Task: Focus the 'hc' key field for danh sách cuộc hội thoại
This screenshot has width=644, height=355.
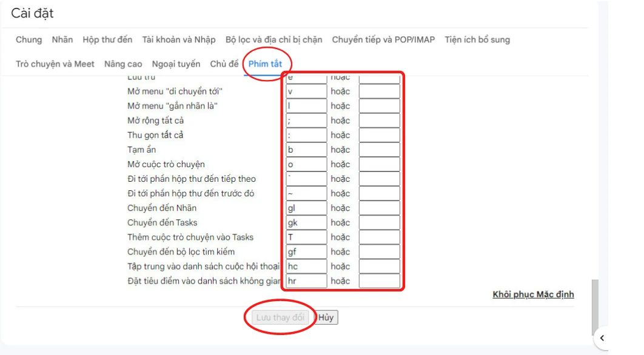Action: click(x=306, y=267)
